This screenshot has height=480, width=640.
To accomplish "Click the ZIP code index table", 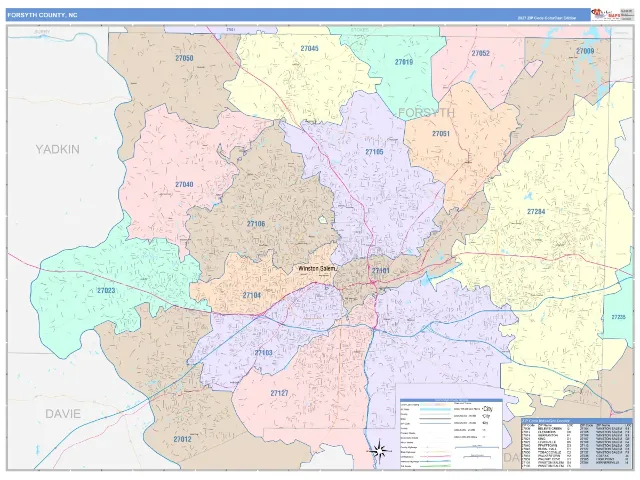I will [576, 444].
